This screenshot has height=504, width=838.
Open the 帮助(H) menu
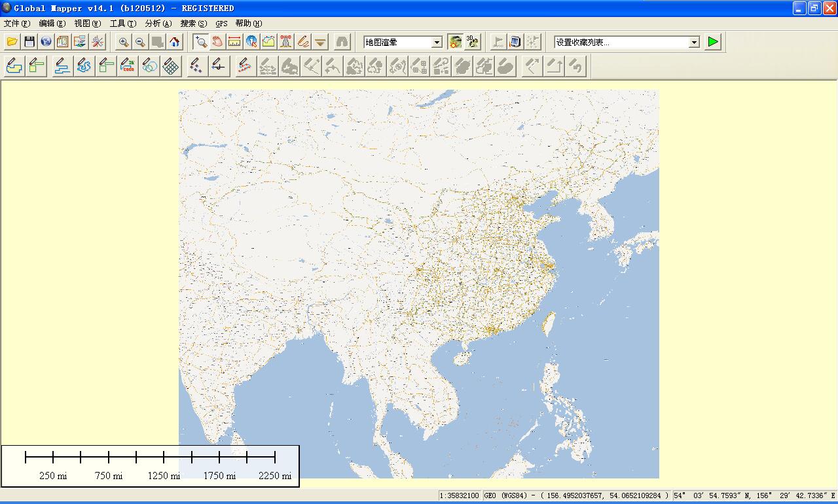pyautogui.click(x=249, y=23)
